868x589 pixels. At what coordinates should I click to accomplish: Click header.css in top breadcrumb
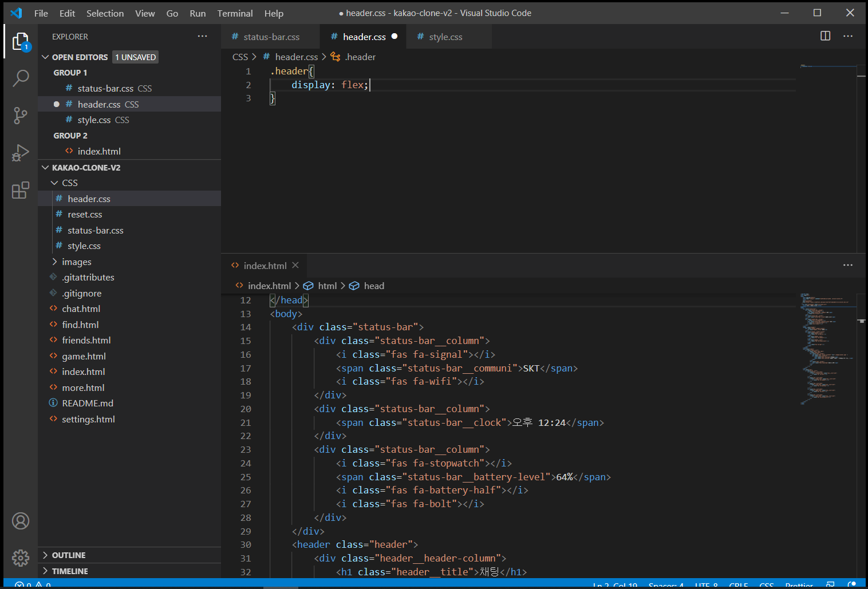coord(290,57)
